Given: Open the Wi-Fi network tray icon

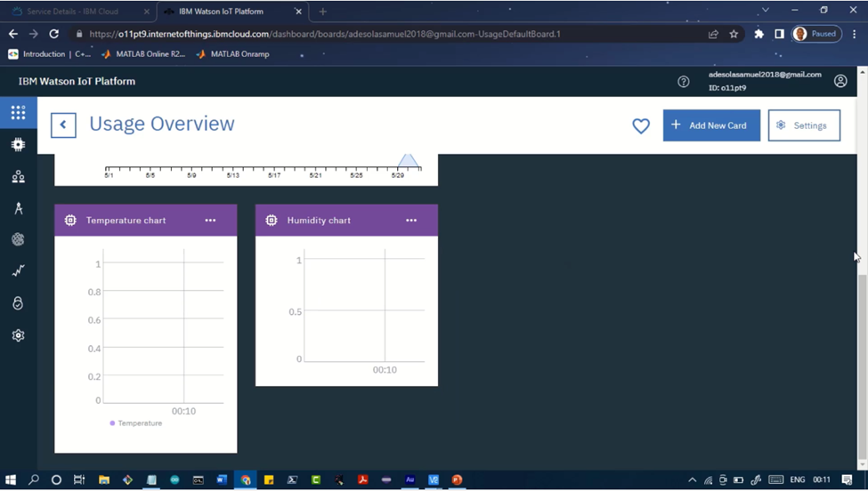Looking at the screenshot, I should click(708, 480).
